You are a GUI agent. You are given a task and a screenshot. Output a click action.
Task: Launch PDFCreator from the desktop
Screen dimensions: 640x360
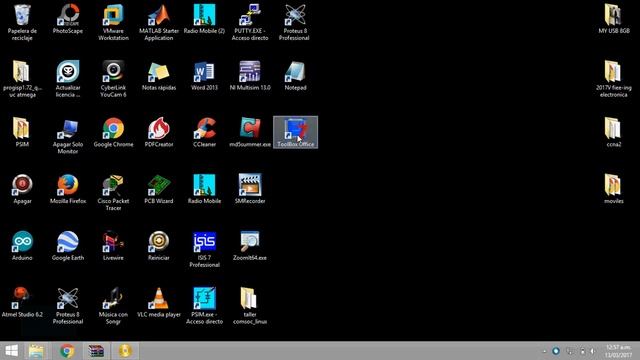coord(159,132)
